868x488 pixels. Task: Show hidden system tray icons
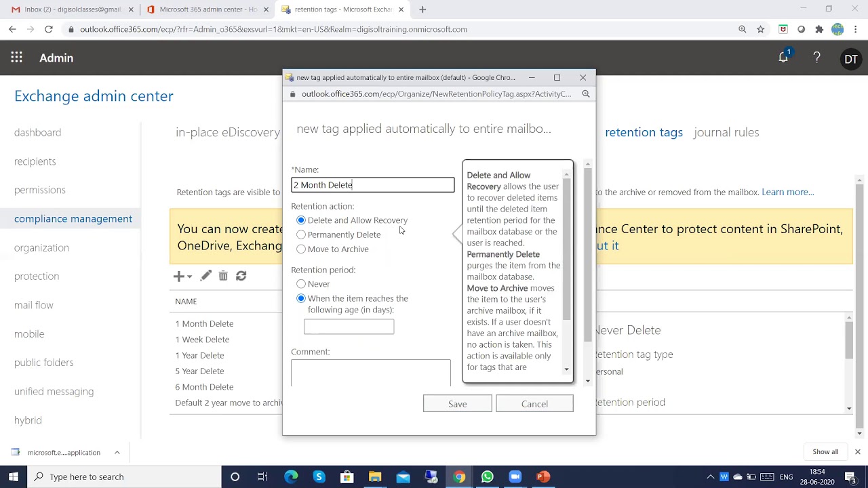(x=710, y=476)
